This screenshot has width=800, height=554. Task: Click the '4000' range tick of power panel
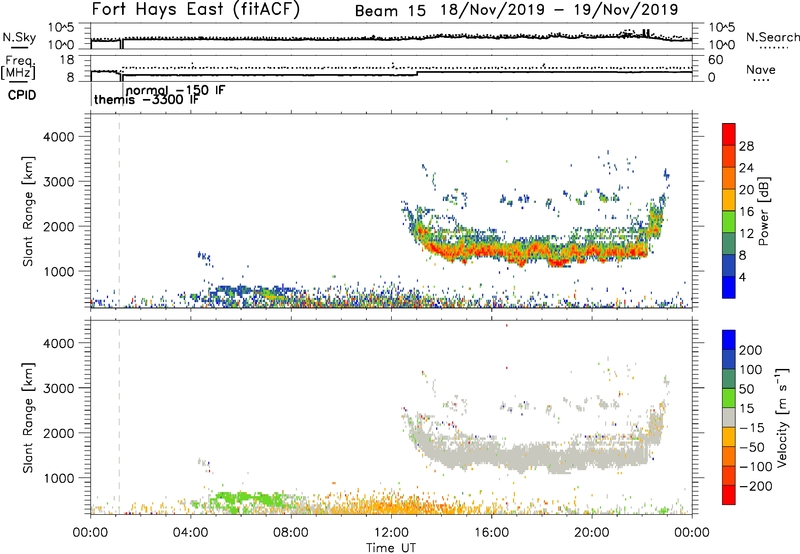pyautogui.click(x=59, y=137)
